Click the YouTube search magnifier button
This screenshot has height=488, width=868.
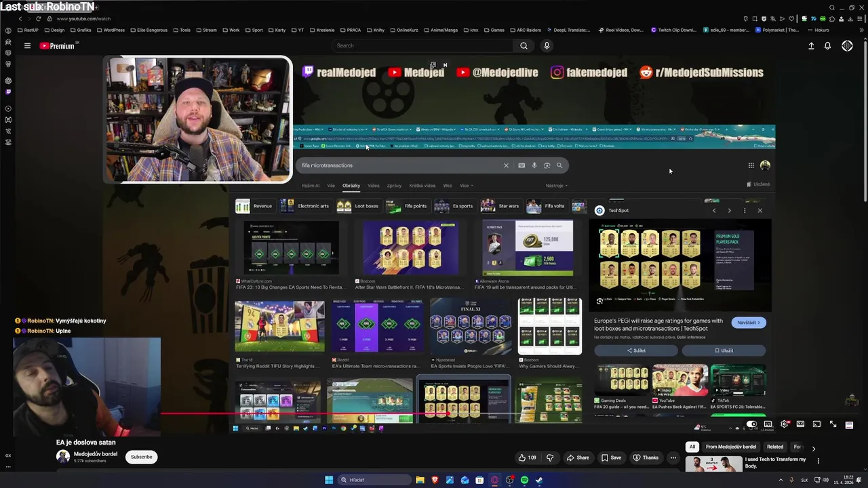(524, 45)
